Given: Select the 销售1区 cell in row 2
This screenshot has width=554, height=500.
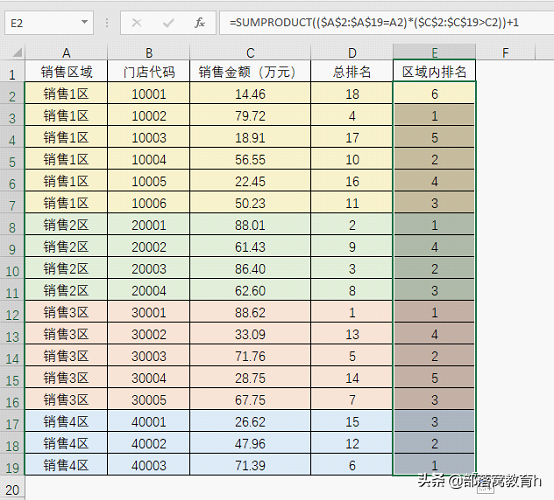Looking at the screenshot, I should 66,94.
